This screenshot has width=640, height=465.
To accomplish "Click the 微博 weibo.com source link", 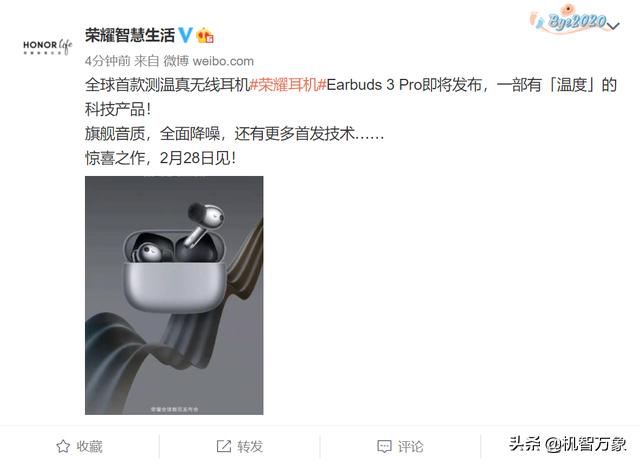I will coord(209,61).
